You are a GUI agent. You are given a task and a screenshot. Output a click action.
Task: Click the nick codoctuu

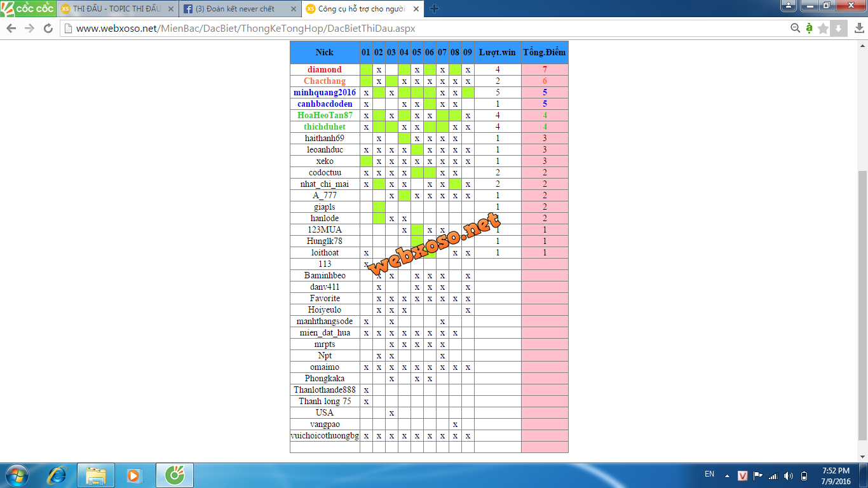(325, 173)
